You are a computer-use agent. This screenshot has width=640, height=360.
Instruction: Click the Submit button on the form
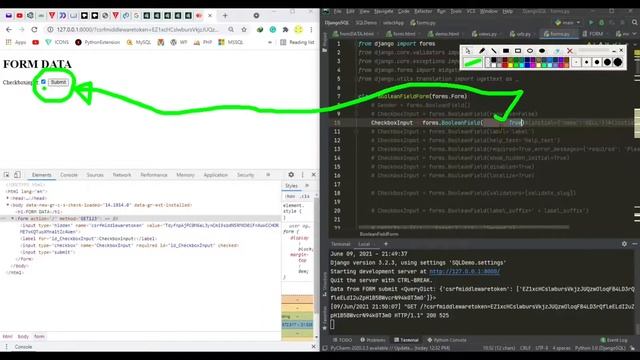tap(58, 82)
